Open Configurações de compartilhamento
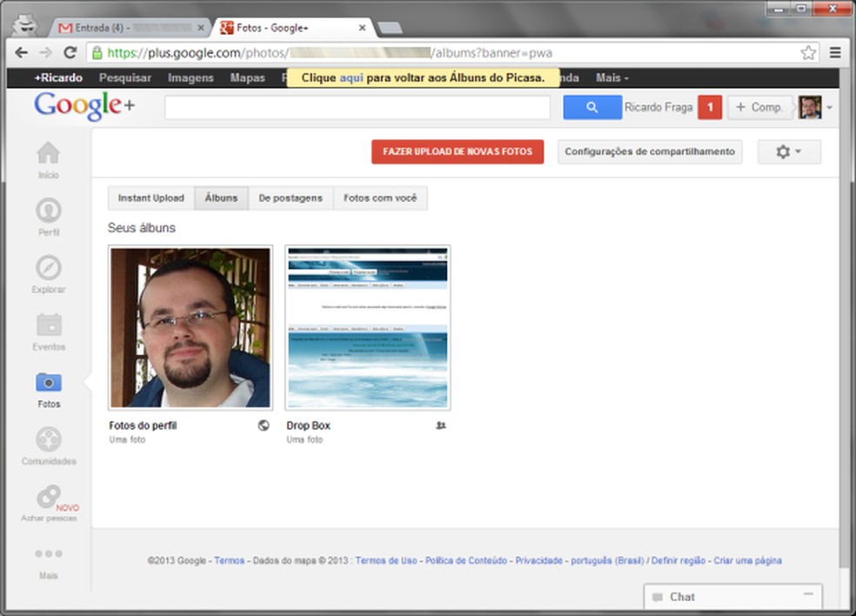The height and width of the screenshot is (616, 856). pos(650,151)
